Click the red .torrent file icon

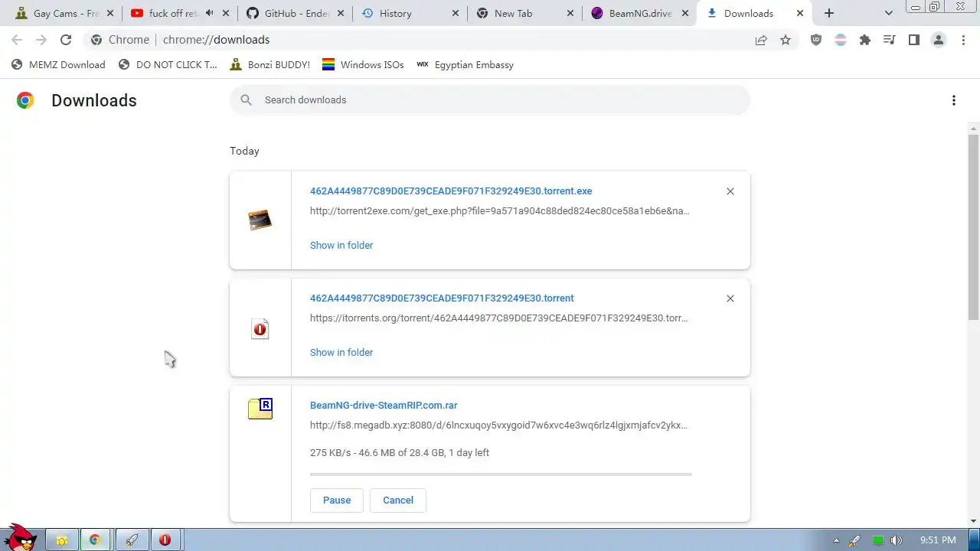pos(260,329)
